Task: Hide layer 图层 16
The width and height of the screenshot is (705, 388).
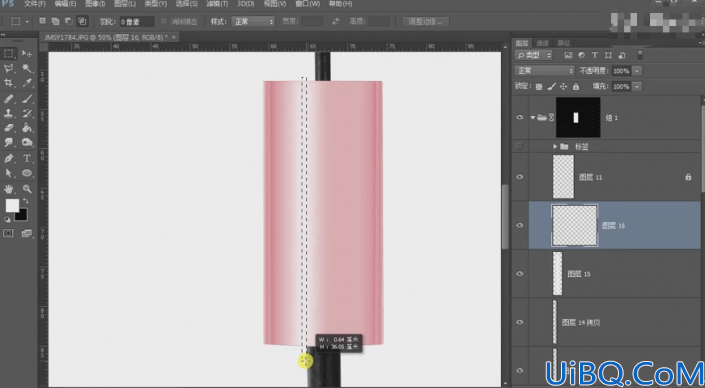Action: [x=520, y=225]
